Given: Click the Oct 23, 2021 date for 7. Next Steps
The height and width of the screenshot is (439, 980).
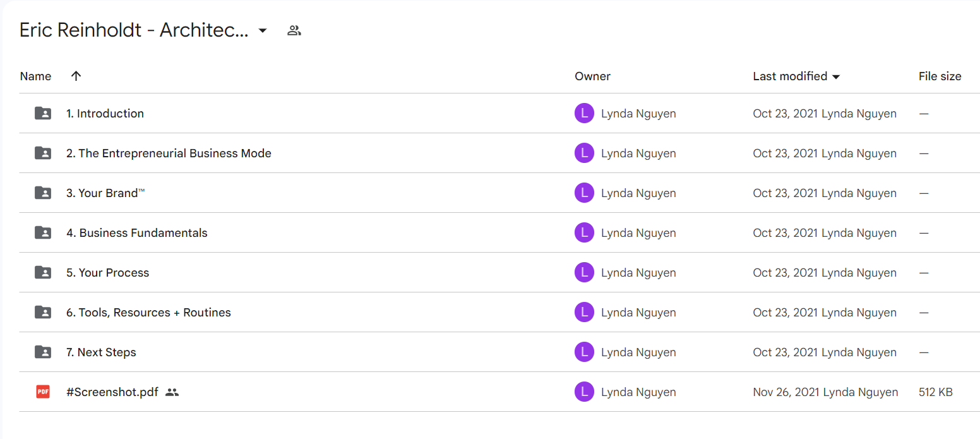Looking at the screenshot, I should (x=786, y=352).
